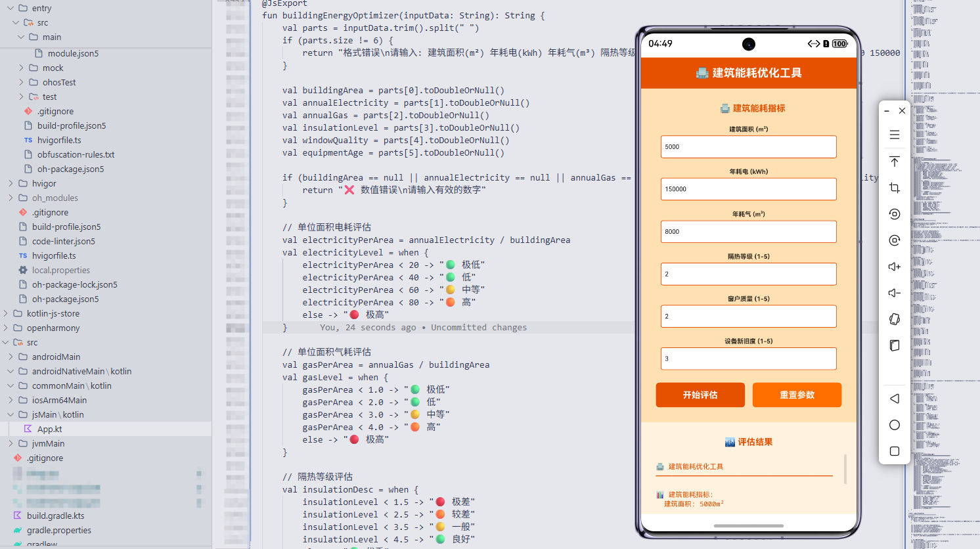Expand the kotlin-js-store folder
Screen dimensions: 980x549
[5, 313]
